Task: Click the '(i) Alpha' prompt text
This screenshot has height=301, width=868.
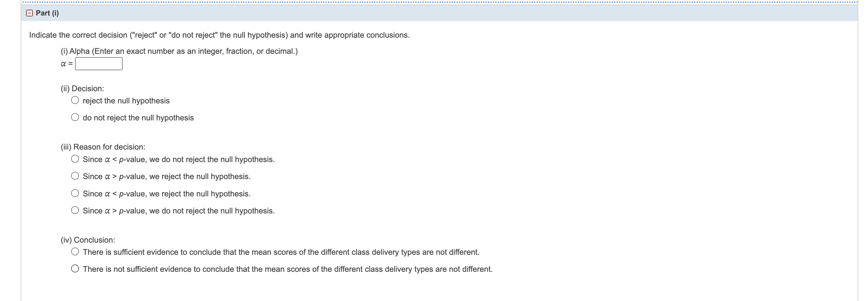Action: pyautogui.click(x=179, y=51)
